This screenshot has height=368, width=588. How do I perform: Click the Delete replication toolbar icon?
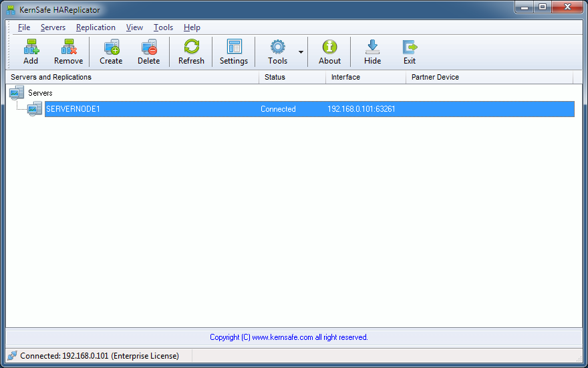click(148, 47)
